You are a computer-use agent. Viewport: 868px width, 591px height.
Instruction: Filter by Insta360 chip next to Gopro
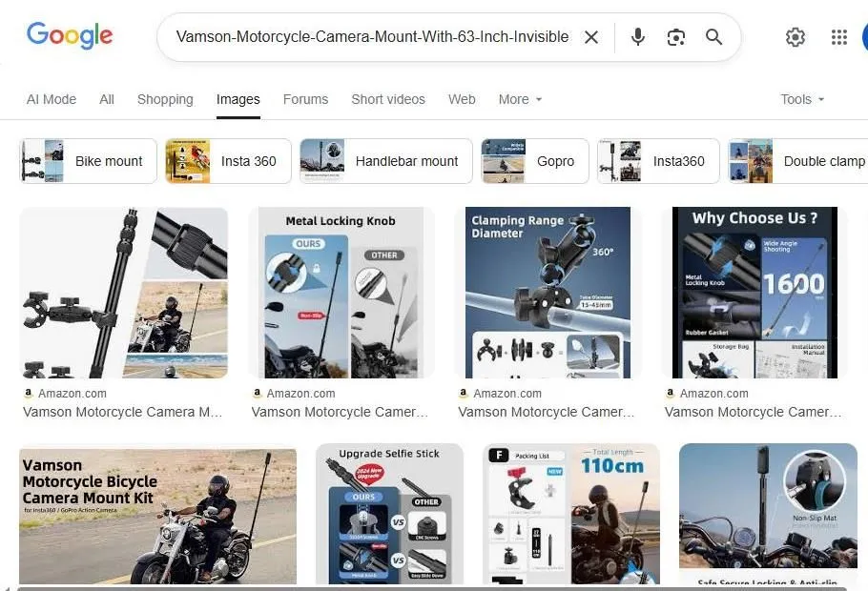click(658, 161)
